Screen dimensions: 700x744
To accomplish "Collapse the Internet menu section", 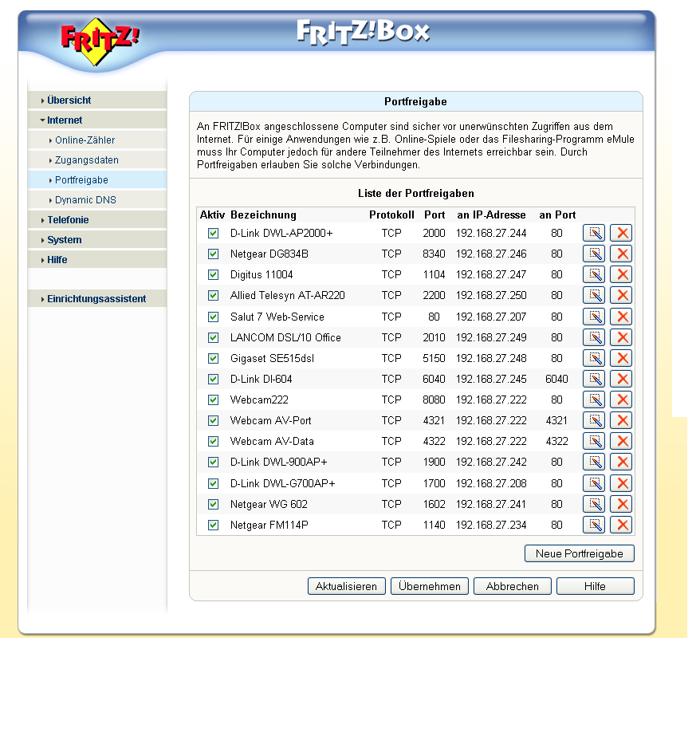I will 97,120.
